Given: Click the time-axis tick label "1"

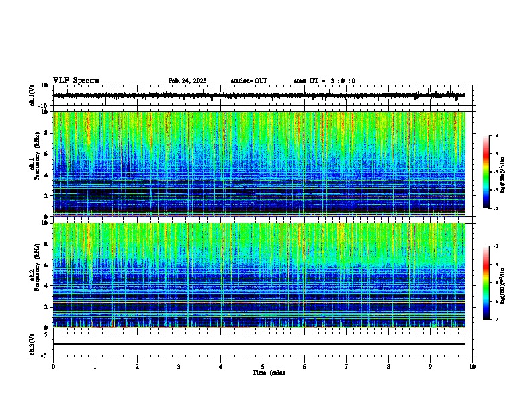Looking at the screenshot, I should pos(95,367).
